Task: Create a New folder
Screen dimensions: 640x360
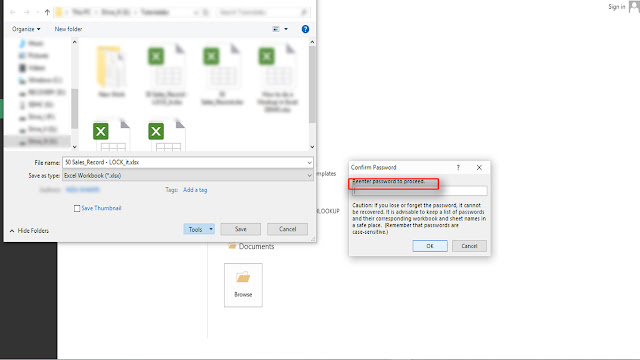Action: point(68,29)
